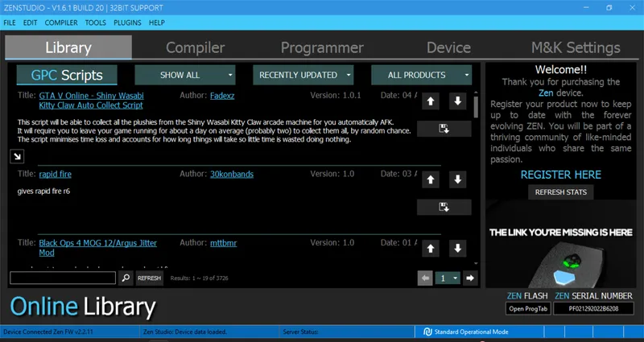Click the diagonal expand arrow under the GTA V description
The width and height of the screenshot is (644, 342).
coord(17,157)
